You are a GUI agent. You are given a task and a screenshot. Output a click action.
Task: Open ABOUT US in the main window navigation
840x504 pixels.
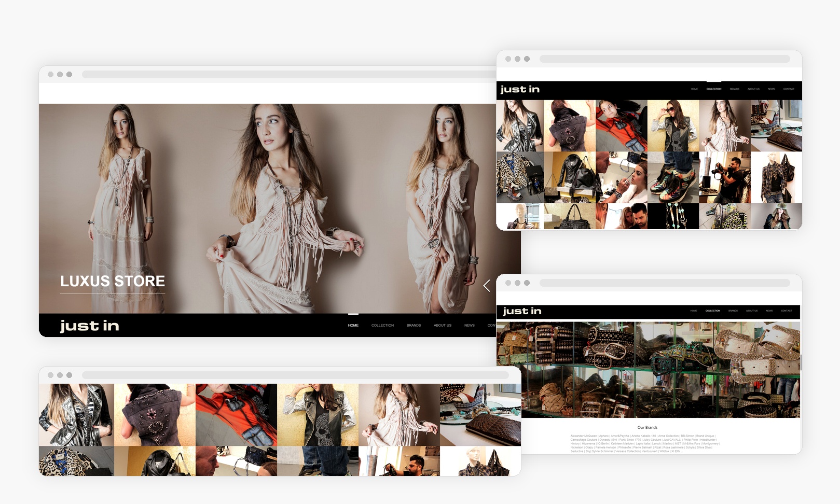coord(443,325)
